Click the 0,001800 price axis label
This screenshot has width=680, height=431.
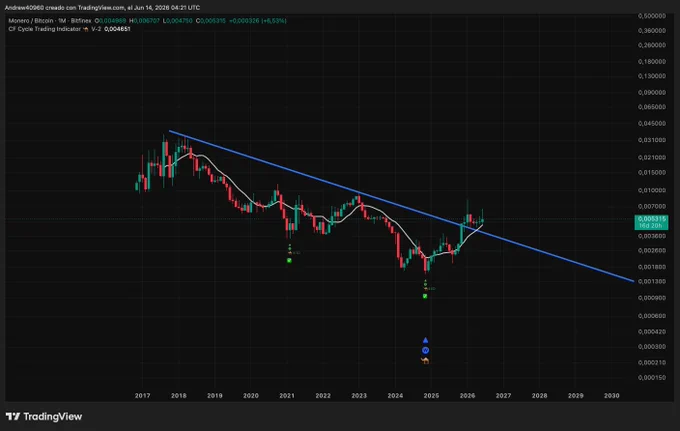[652, 267]
